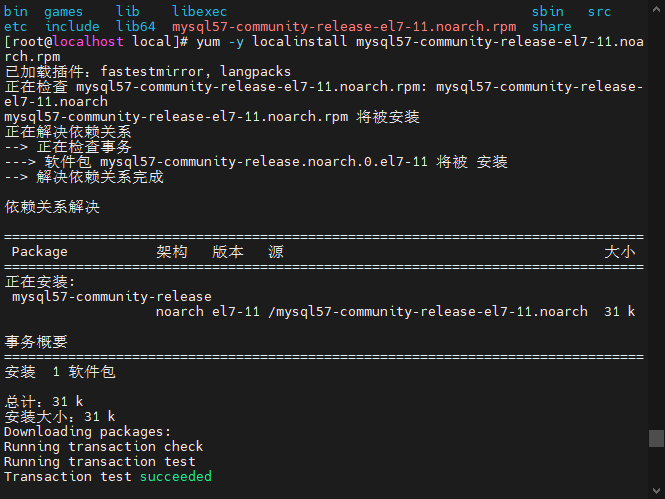Click the '--> 正在检查事务' line
Screen dimensions: 665x499
pos(68,147)
